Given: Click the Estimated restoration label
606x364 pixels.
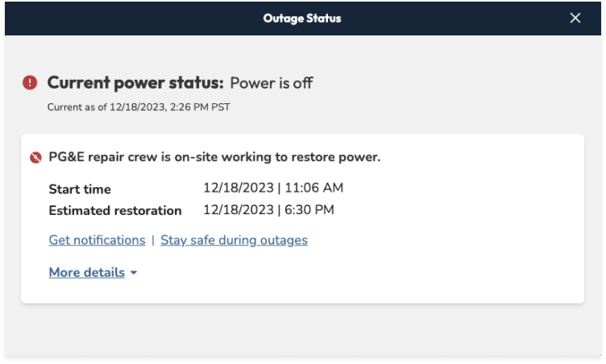Looking at the screenshot, I should pos(115,211).
